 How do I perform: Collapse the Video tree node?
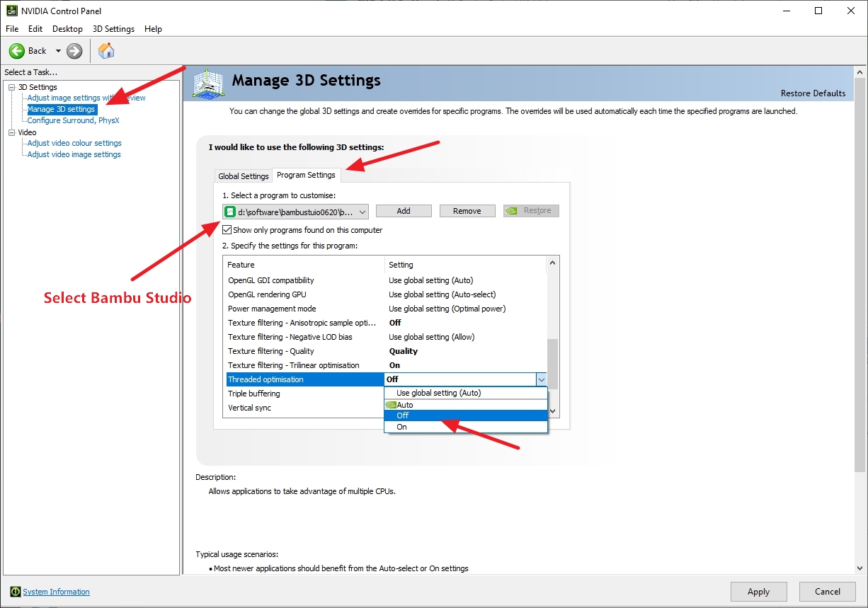coord(11,132)
